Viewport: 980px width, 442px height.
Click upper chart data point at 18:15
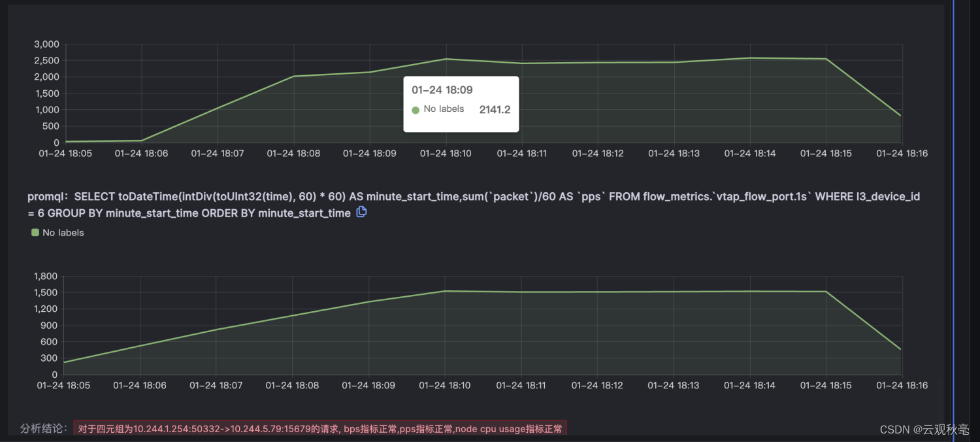pos(826,59)
